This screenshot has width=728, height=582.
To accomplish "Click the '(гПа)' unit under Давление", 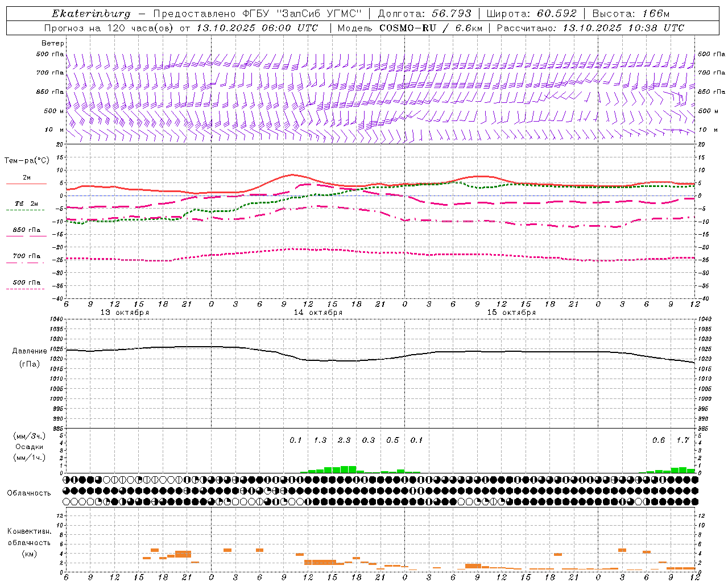I will (30, 364).
